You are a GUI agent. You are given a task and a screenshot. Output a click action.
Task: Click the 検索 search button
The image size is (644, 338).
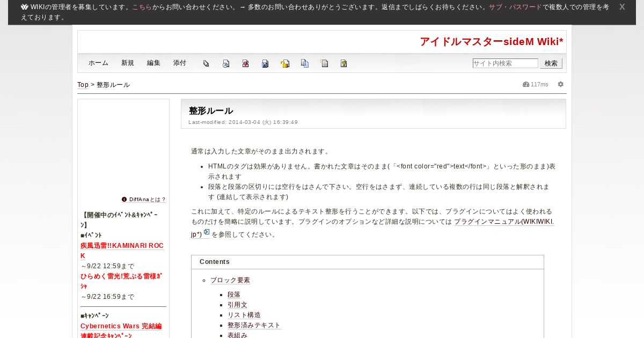[x=551, y=63]
